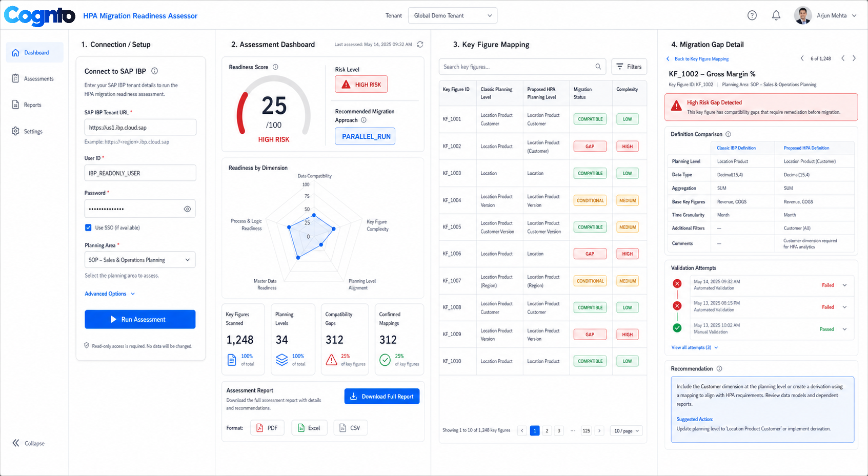This screenshot has width=868, height=476.
Task: Click the Collapse sidebar double-chevron icon
Action: click(x=16, y=443)
